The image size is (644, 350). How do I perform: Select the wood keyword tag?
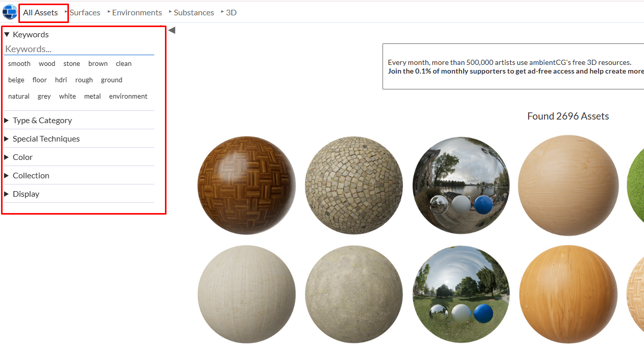coord(47,63)
